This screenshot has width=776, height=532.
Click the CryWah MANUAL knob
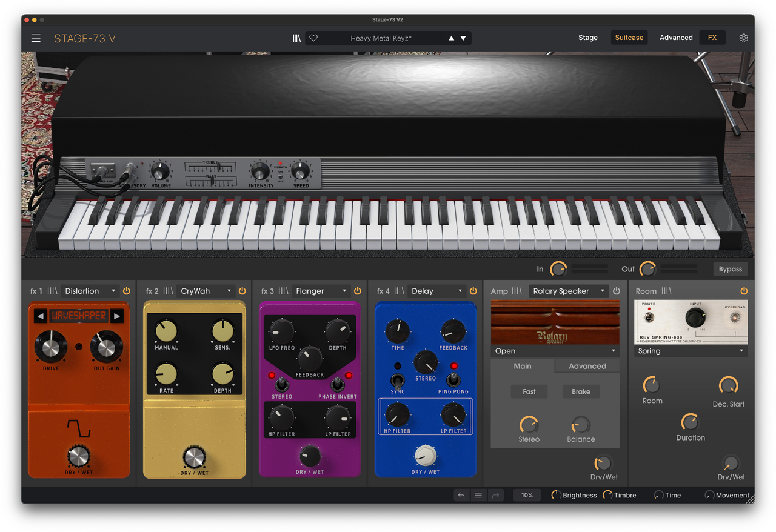click(166, 331)
